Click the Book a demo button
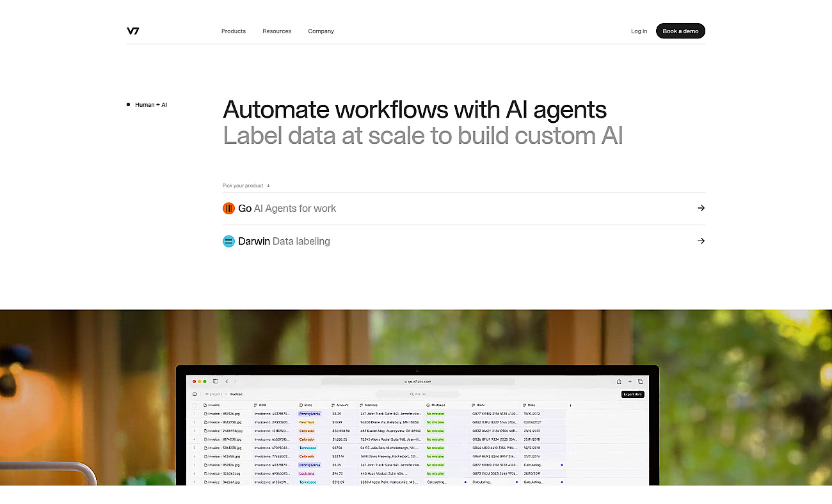832x504 pixels. click(680, 31)
